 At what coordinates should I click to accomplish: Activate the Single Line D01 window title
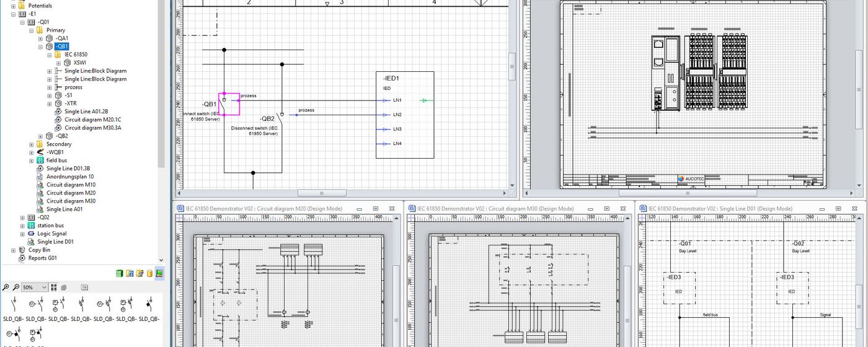pos(720,209)
